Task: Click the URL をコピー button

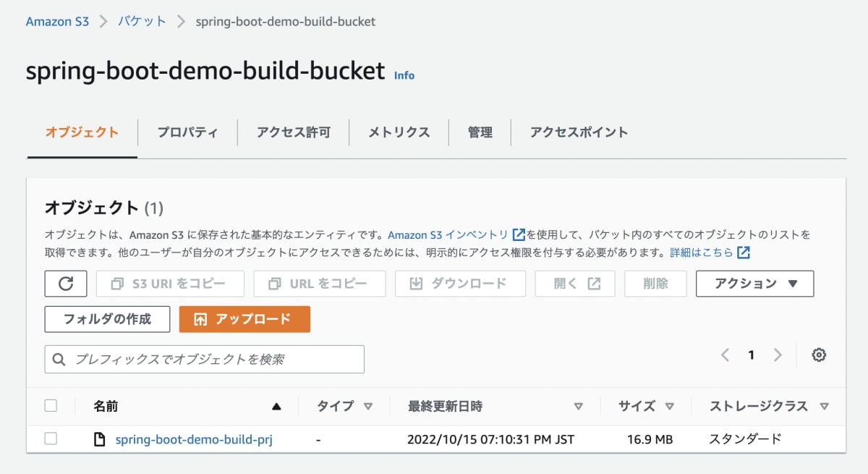Action: [319, 284]
